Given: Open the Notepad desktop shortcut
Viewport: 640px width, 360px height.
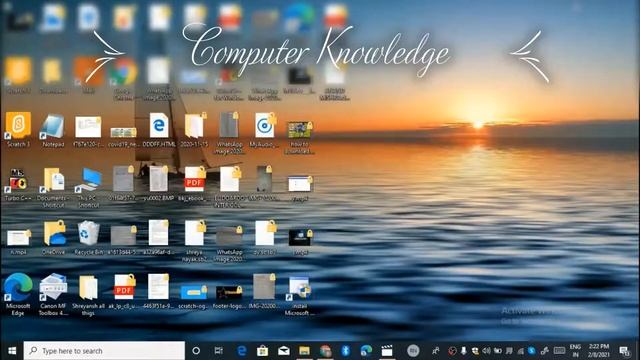Looking at the screenshot, I should pyautogui.click(x=53, y=130).
